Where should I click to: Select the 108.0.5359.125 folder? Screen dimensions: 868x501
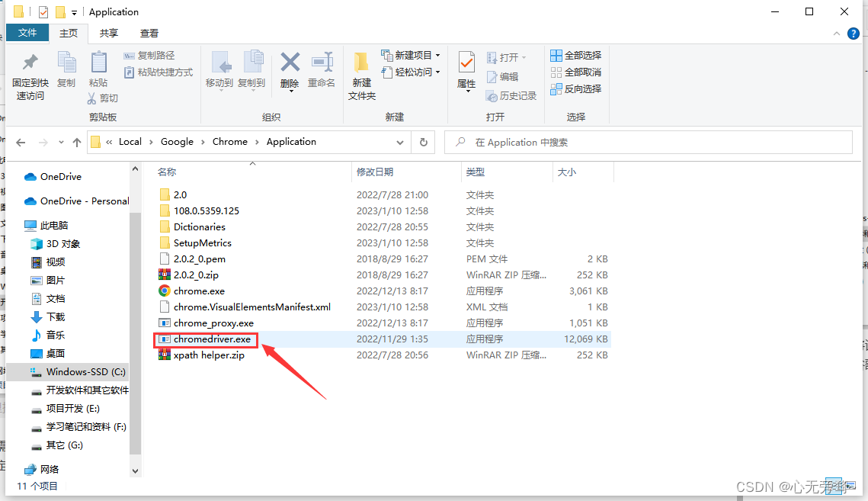pyautogui.click(x=206, y=211)
